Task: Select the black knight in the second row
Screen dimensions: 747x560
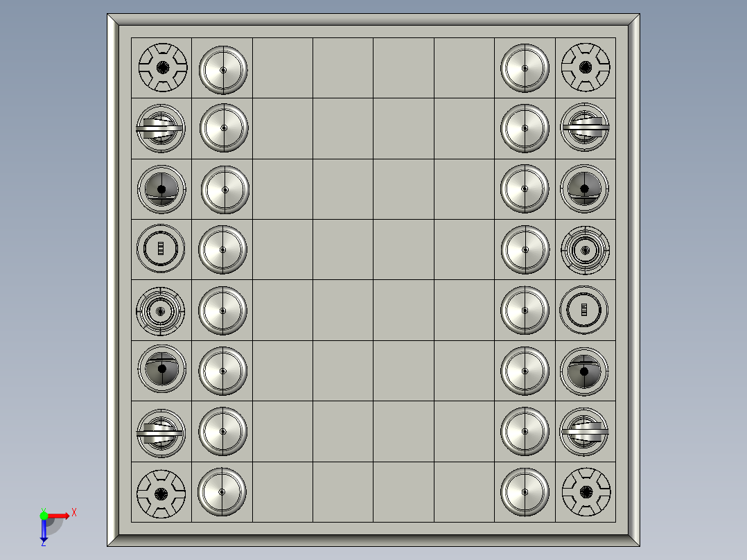Action: [x=586, y=128]
